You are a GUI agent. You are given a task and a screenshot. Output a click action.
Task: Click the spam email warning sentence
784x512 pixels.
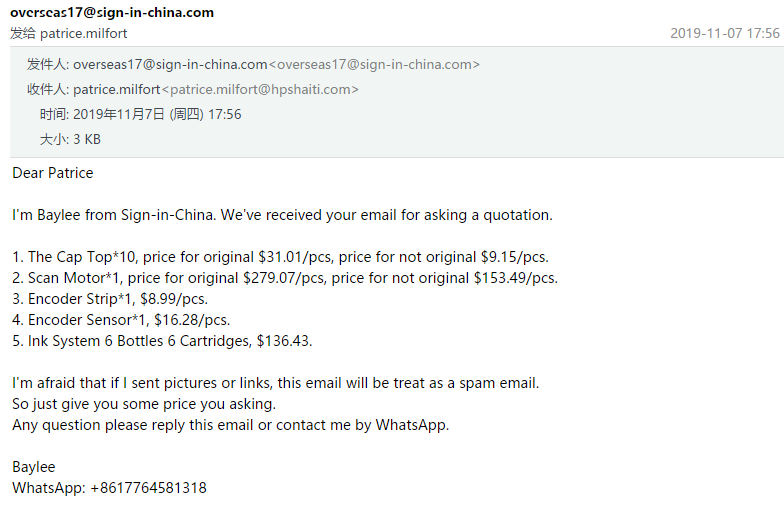point(276,383)
